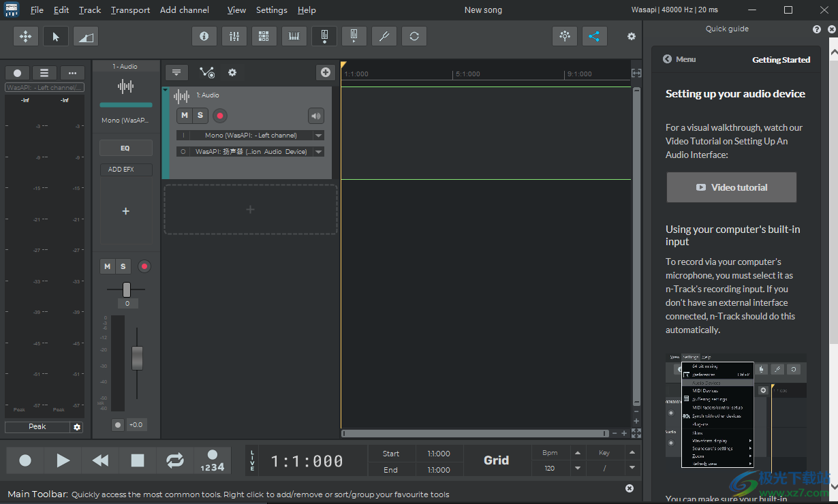
Task: Open the Transport menu
Action: coord(129,10)
